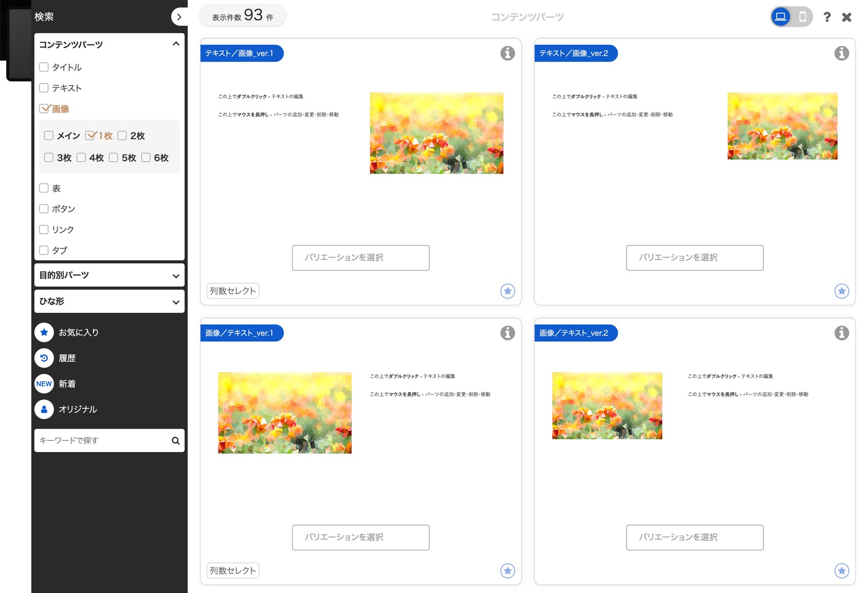Open help with the question mark icon
This screenshot has width=868, height=593.
(x=827, y=17)
